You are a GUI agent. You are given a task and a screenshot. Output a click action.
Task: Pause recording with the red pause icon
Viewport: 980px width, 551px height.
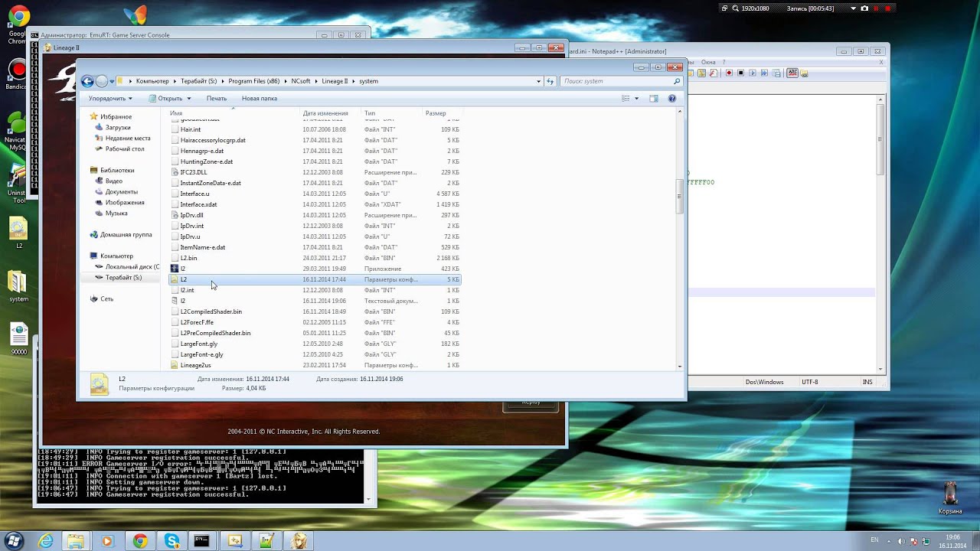[877, 8]
